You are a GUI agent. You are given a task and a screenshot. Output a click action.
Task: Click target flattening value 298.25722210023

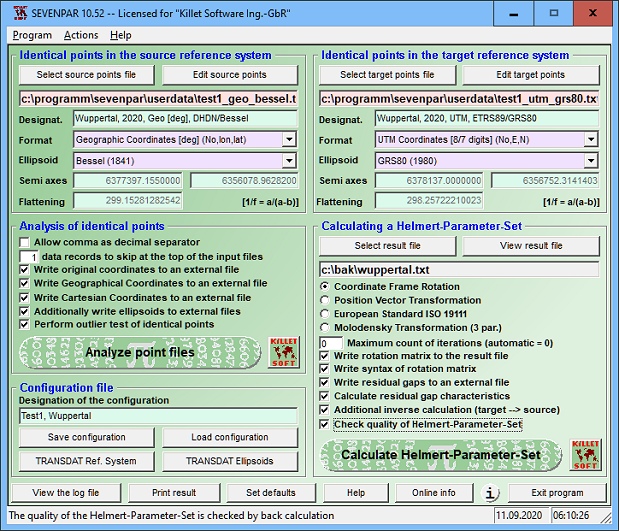pyautogui.click(x=429, y=201)
